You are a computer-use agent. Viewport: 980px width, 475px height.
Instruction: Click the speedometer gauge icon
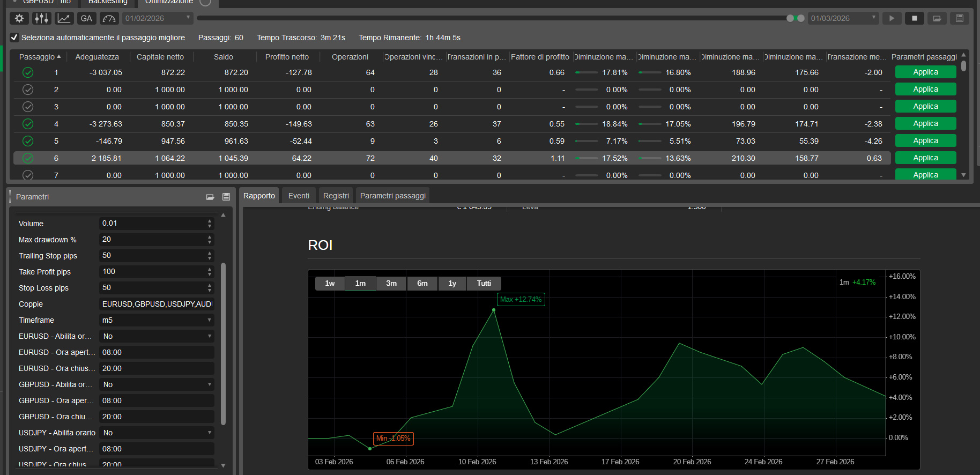coord(109,18)
